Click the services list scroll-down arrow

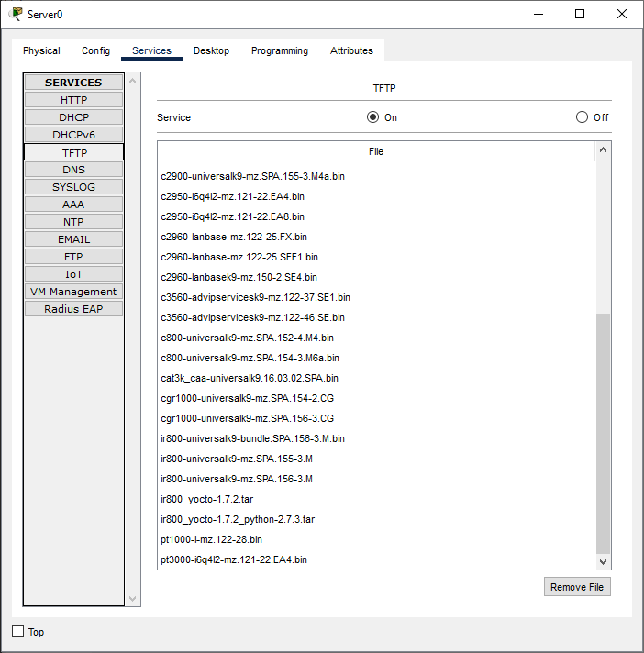point(132,599)
